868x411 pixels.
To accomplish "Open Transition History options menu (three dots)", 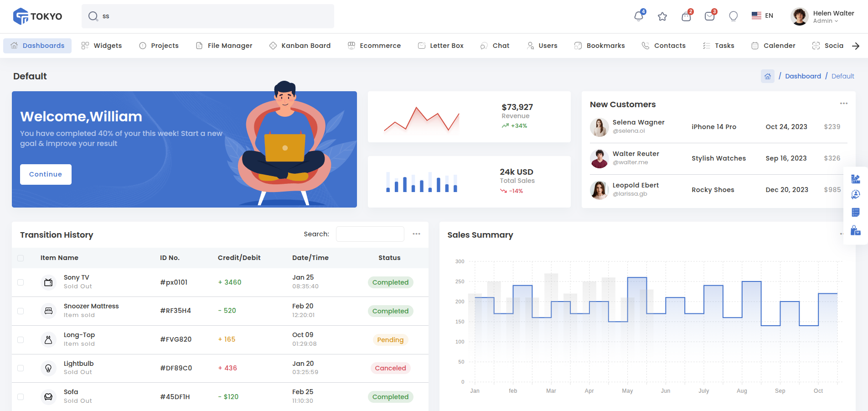I will 416,234.
